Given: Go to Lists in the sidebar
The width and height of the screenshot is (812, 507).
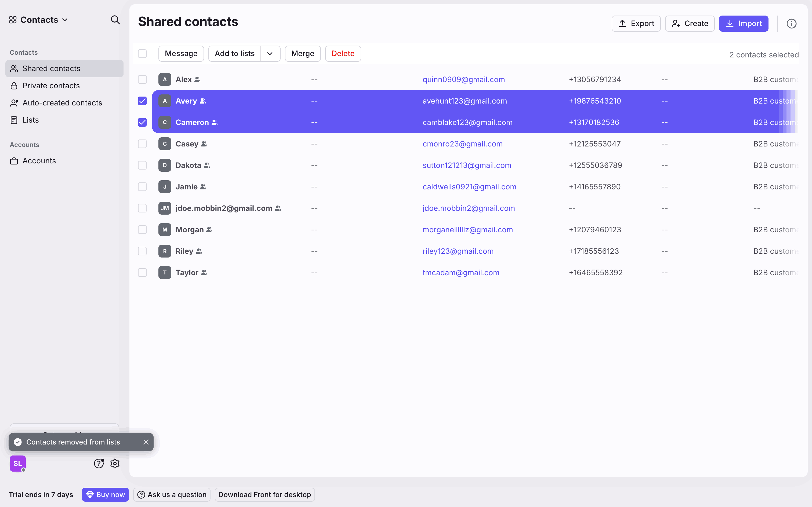Looking at the screenshot, I should (31, 120).
